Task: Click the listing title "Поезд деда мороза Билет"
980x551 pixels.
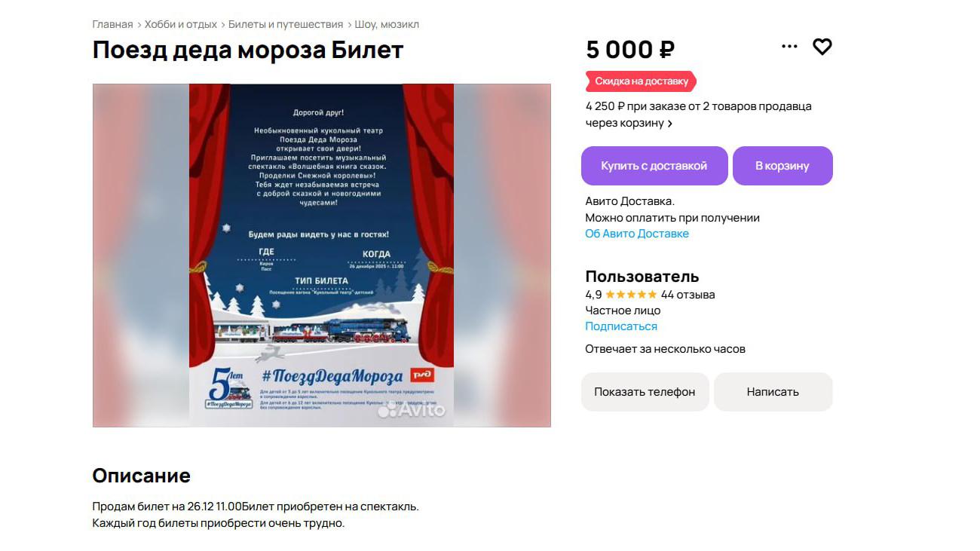Action: (248, 51)
